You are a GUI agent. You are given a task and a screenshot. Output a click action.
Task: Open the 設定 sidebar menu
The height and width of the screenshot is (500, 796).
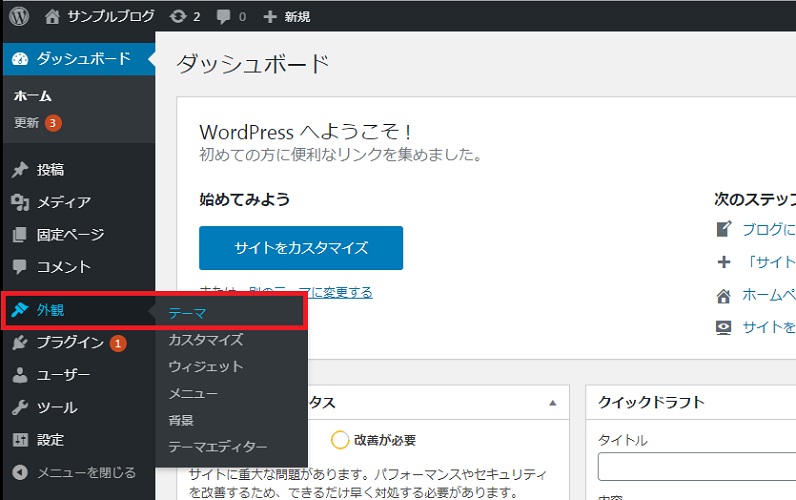[79, 440]
